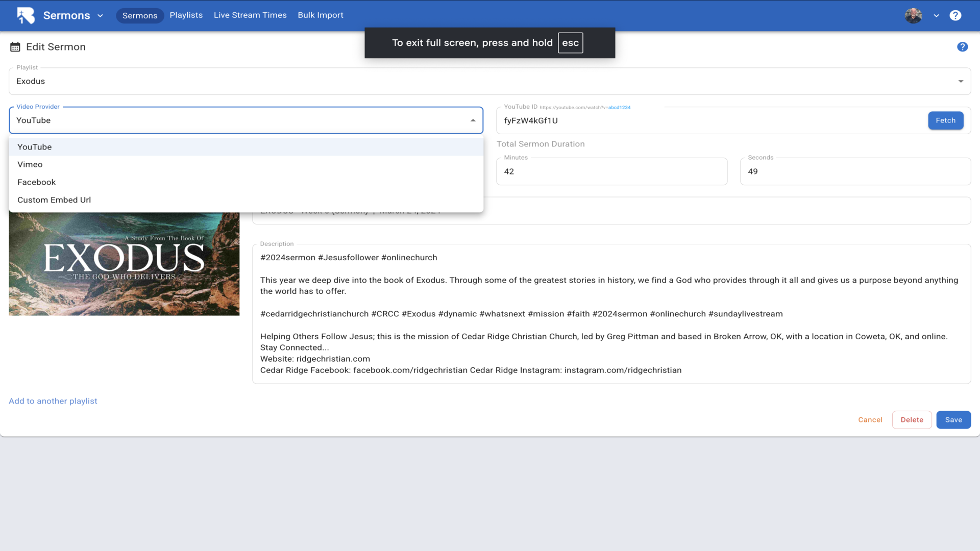Click the Exodus sermon thumbnail image
Viewport: 980px width, 551px height.
(124, 264)
